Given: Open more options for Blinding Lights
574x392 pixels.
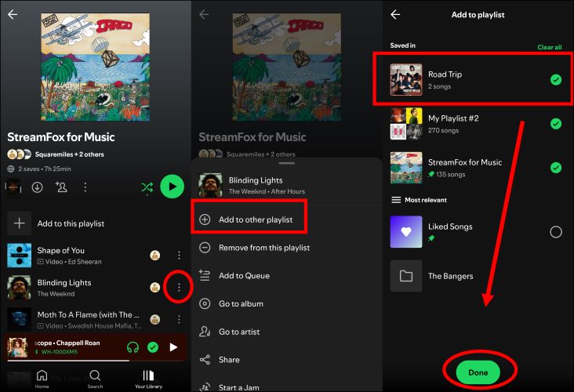Looking at the screenshot, I should point(179,287).
